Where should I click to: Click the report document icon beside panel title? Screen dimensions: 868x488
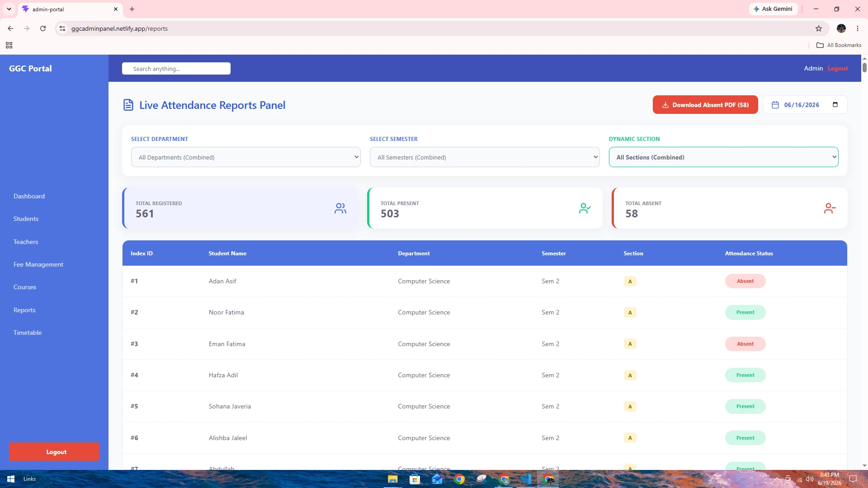tap(128, 105)
